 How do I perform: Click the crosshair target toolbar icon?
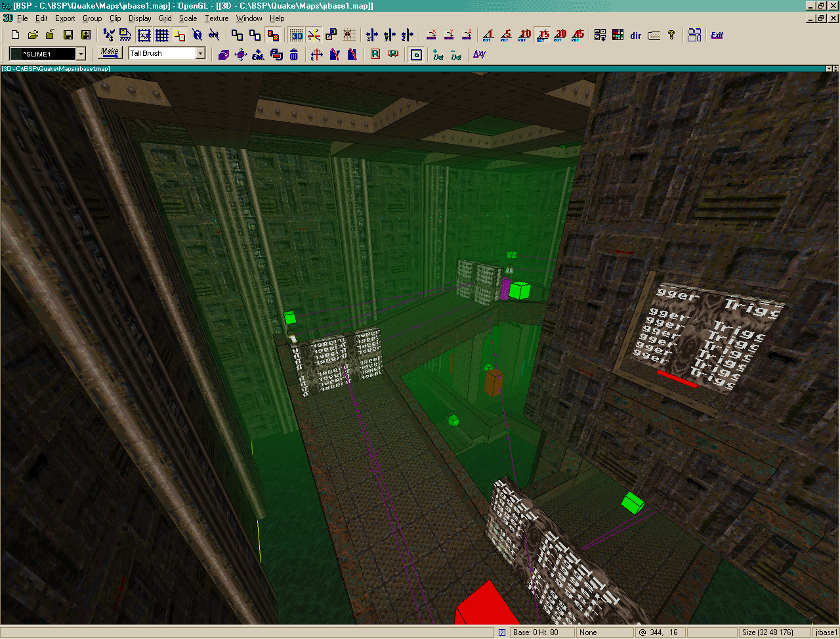tap(350, 35)
